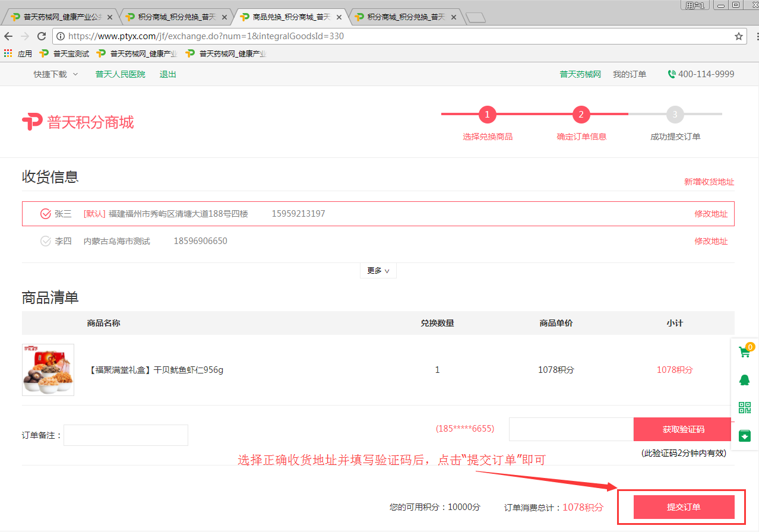The height and width of the screenshot is (532, 759).
Task: Click product name 干贝鱿鱼虾仁956g
Action: pyautogui.click(x=156, y=370)
